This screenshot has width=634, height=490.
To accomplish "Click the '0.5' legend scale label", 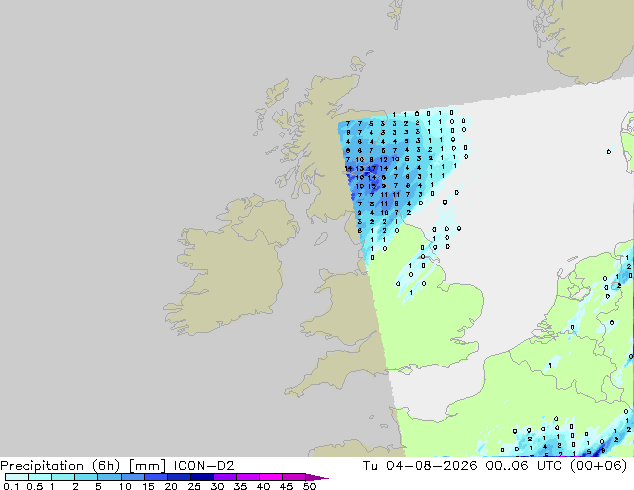I will 35,486.
